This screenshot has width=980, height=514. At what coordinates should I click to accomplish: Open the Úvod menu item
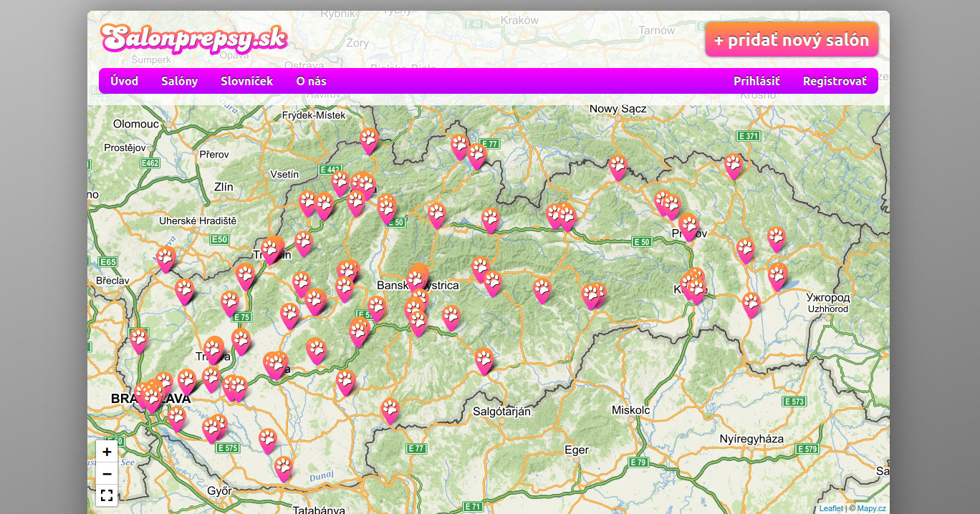point(125,81)
